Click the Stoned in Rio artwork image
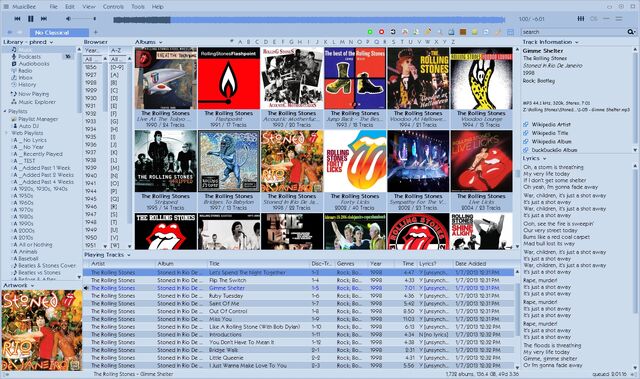 42,330
